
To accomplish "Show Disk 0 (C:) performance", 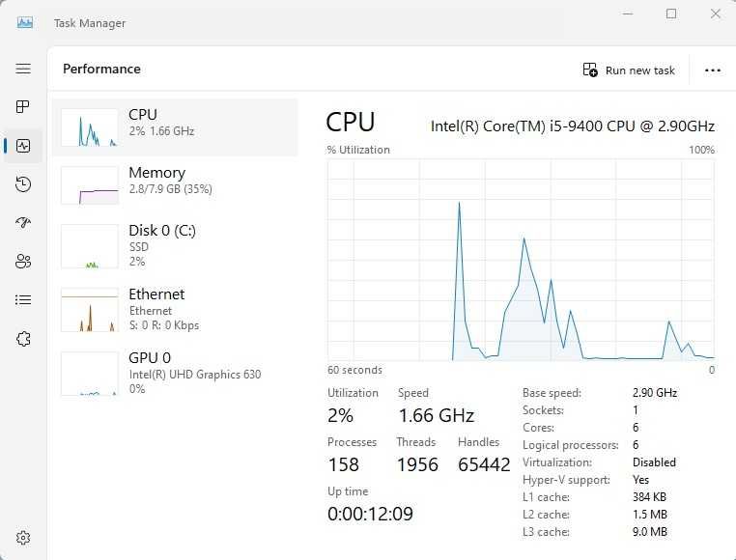I will pyautogui.click(x=175, y=246).
